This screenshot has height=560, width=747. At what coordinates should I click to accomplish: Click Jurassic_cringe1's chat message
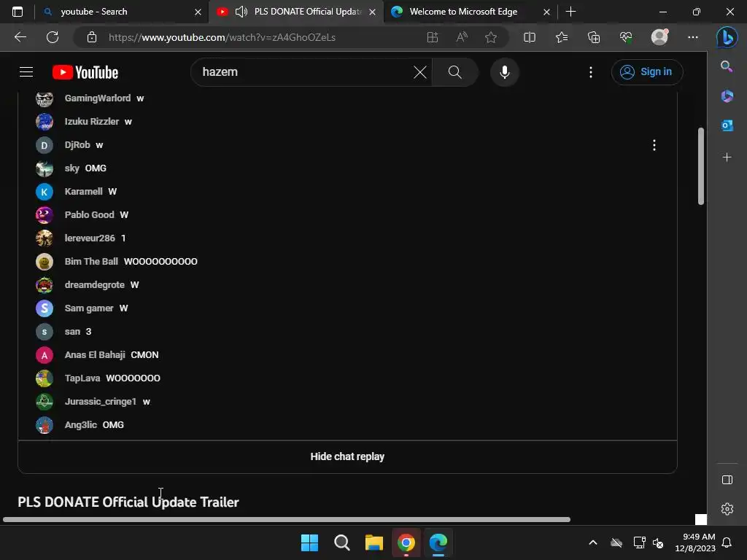146,402
